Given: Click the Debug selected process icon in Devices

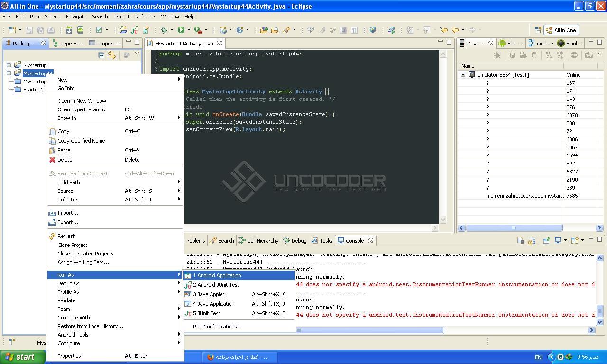Looking at the screenshot, I should 497,55.
